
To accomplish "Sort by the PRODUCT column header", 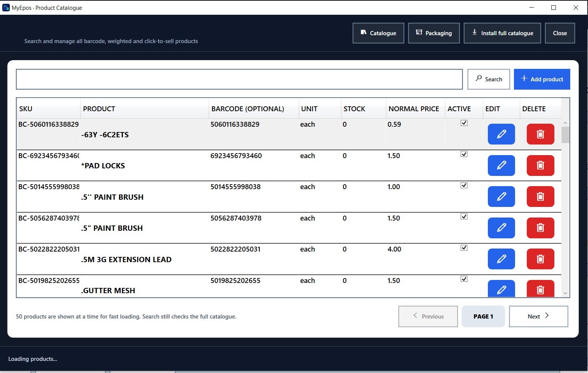I will (x=144, y=109).
